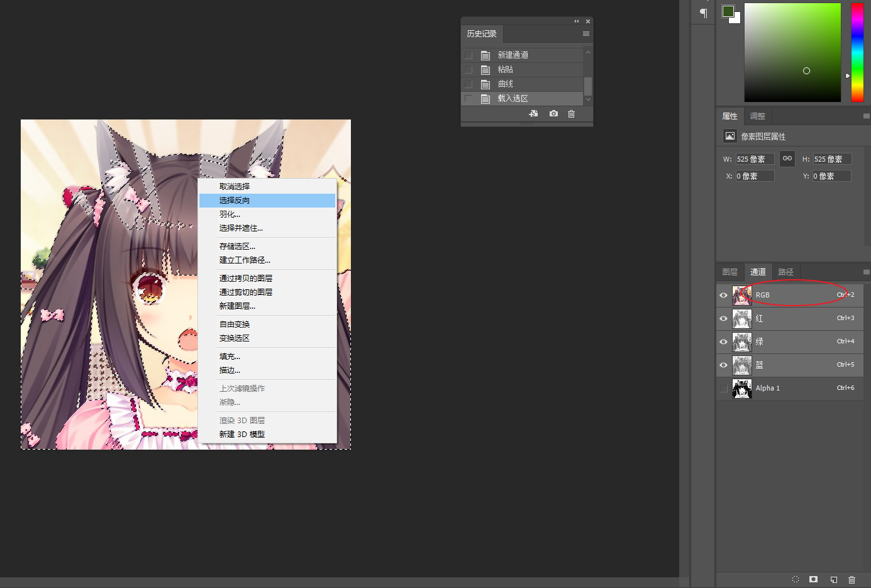Click the foreground color swatch

click(x=728, y=11)
